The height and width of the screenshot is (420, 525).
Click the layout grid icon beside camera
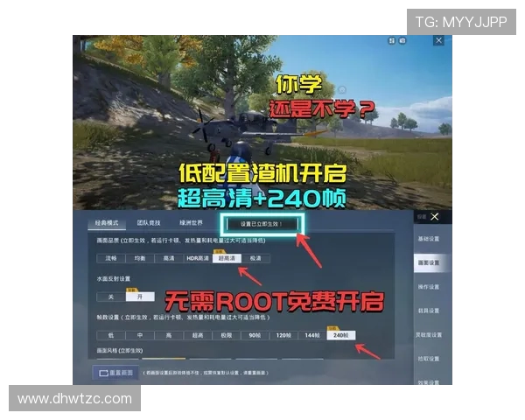[391, 41]
